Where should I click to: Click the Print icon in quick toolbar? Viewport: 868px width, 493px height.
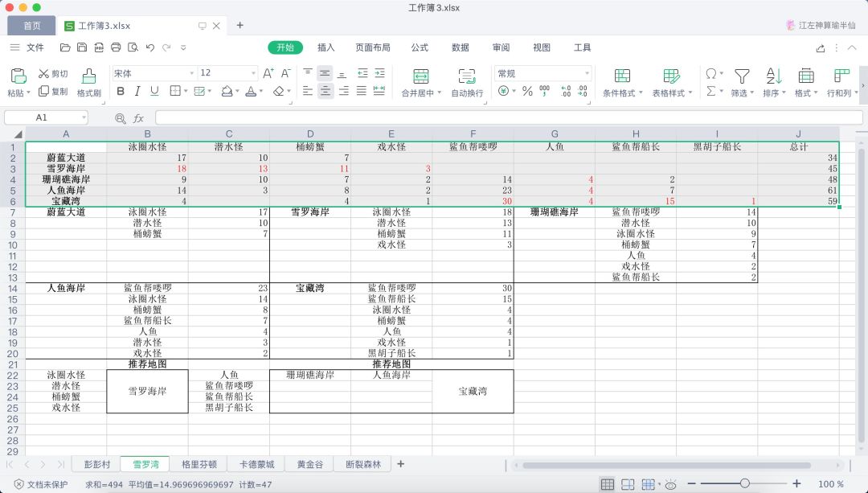(x=116, y=47)
